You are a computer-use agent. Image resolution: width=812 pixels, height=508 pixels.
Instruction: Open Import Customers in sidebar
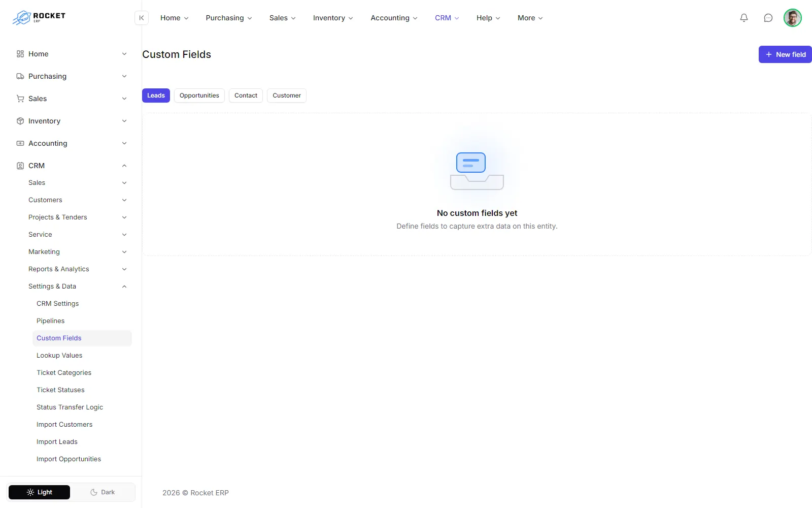point(82,425)
